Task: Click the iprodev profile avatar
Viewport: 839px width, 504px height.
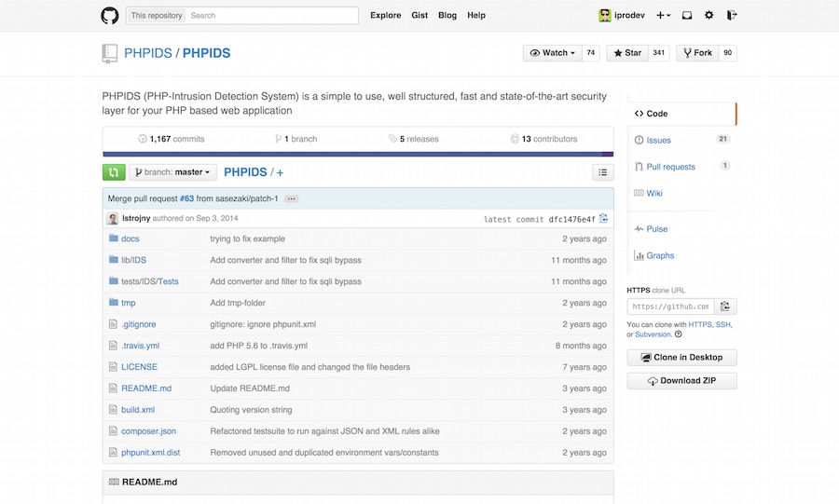Action: pyautogui.click(x=605, y=16)
